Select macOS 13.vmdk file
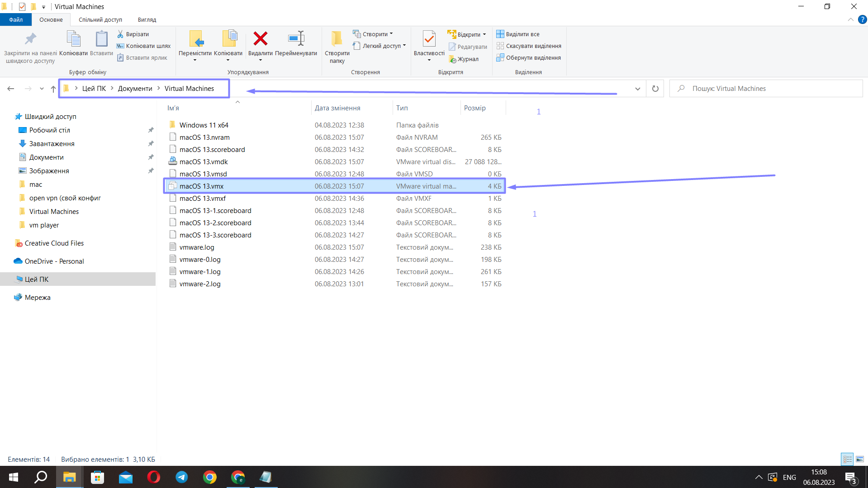 [x=204, y=161]
